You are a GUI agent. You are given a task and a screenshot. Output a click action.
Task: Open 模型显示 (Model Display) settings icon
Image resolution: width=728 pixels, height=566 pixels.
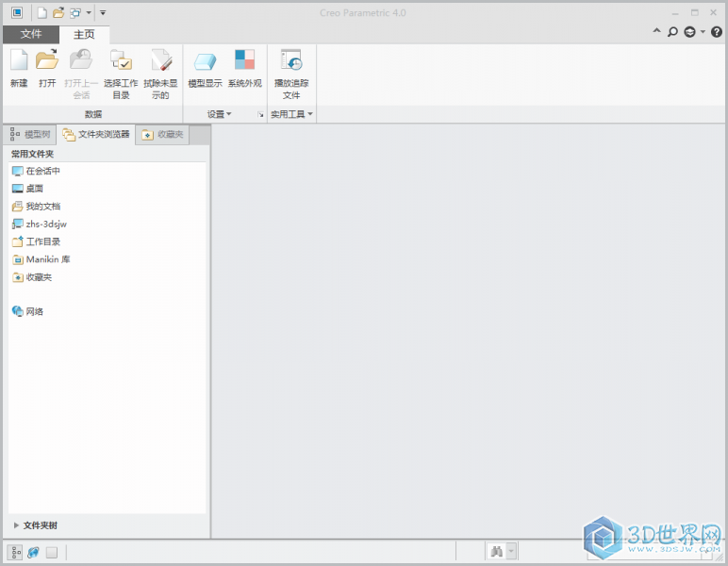205,61
